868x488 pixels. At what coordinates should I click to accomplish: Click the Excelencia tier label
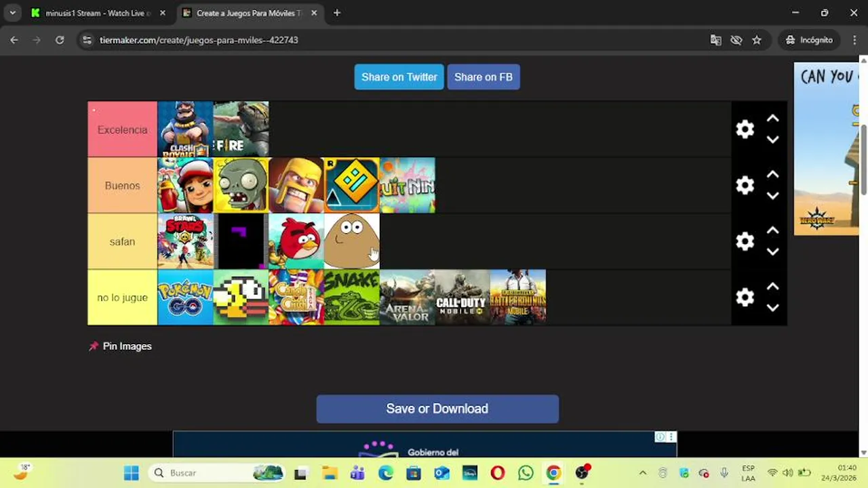pyautogui.click(x=122, y=129)
